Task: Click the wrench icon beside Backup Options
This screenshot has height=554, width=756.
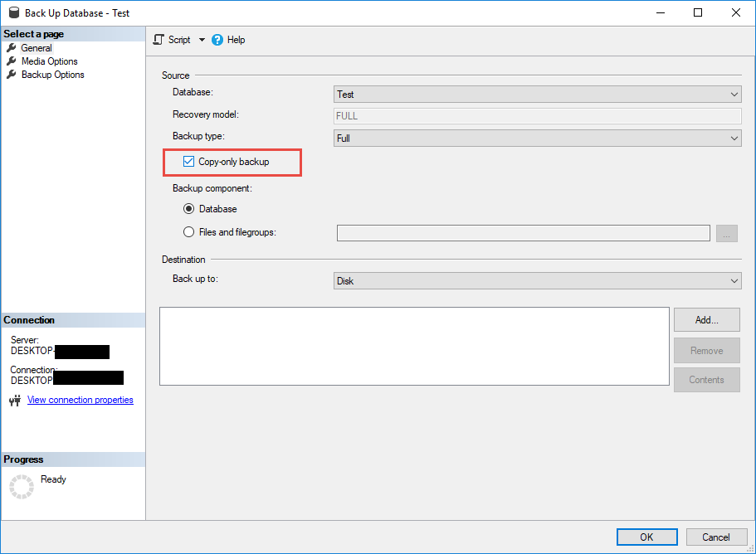Action: tap(12, 75)
